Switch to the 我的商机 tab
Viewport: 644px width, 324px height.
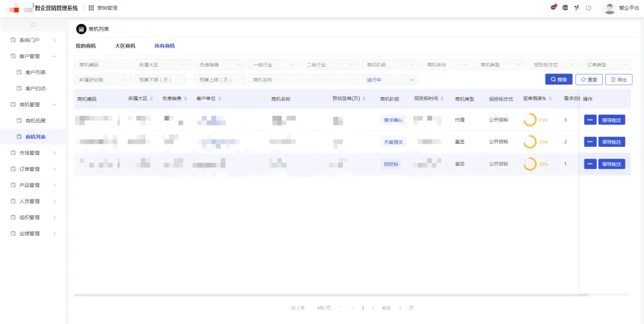(x=85, y=46)
